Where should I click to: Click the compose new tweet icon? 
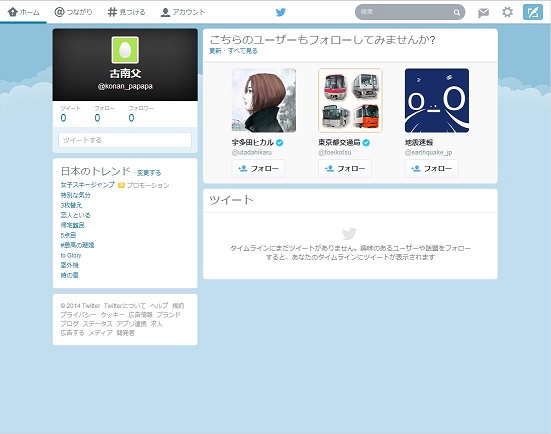coord(533,12)
